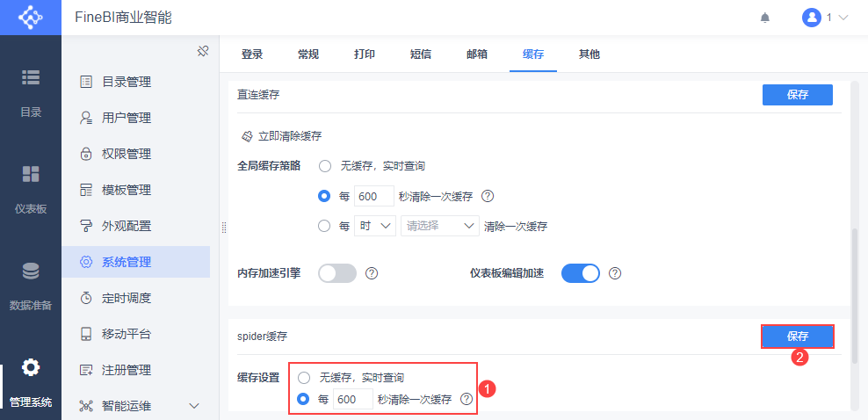868x420 pixels.
Task: Click the pin icon in sidebar
Action: [202, 51]
